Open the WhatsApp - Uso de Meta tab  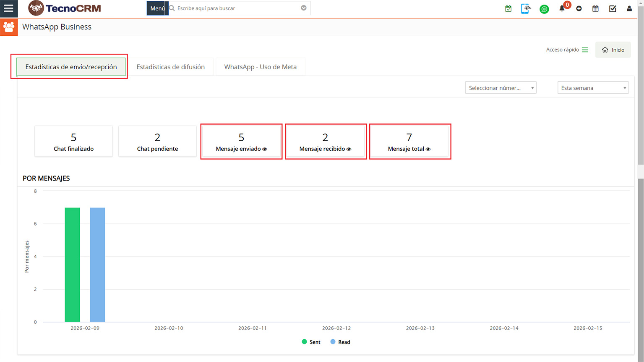260,67
